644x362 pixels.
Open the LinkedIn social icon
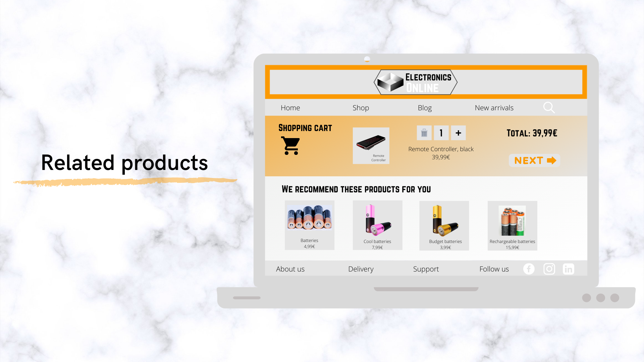pos(568,269)
